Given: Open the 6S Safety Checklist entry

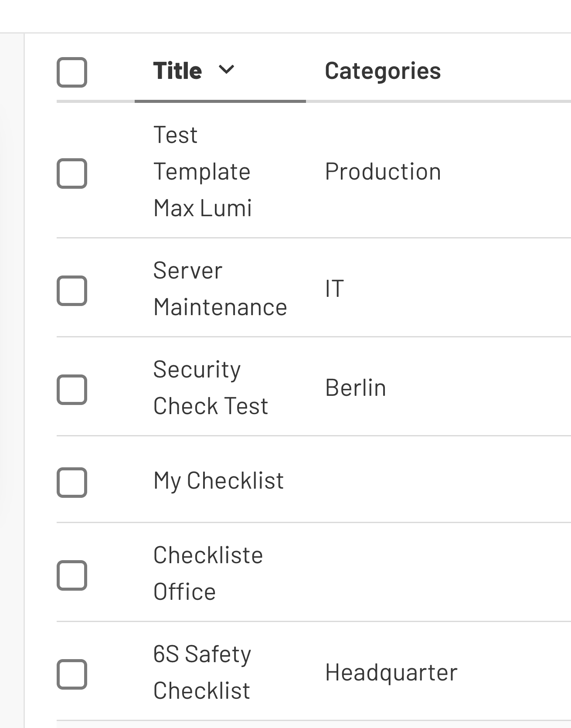Looking at the screenshot, I should coord(202,672).
